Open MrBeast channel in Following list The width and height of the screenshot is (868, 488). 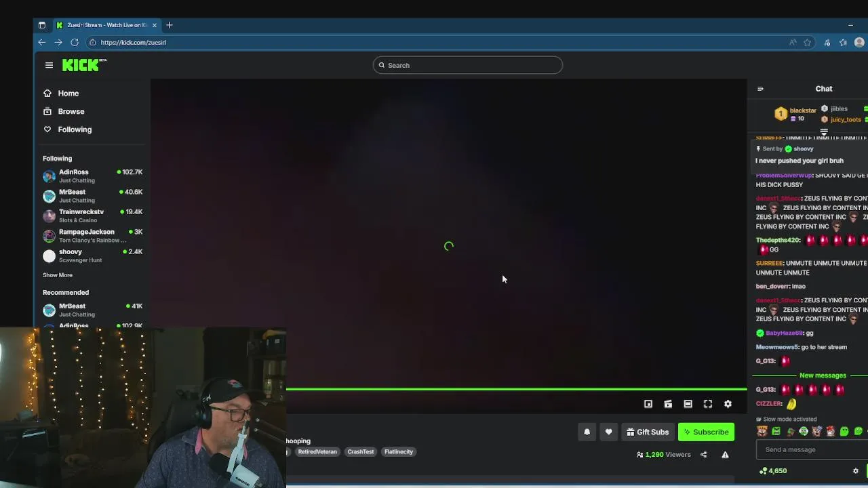(x=92, y=196)
